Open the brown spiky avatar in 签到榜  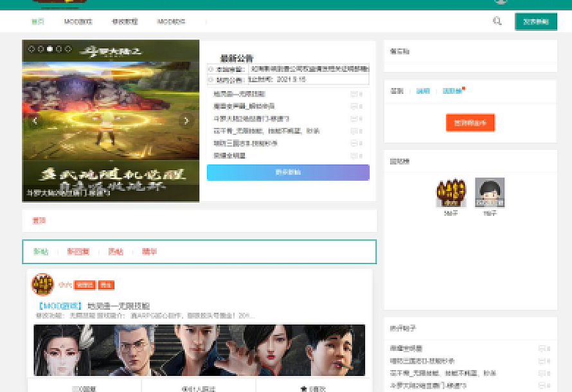451,192
